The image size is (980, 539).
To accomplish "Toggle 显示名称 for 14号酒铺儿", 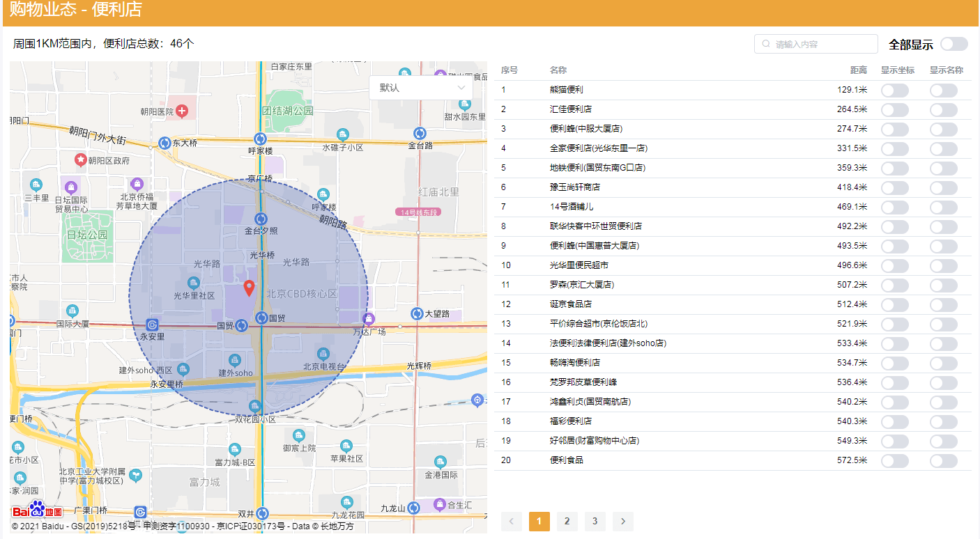I will tap(944, 208).
